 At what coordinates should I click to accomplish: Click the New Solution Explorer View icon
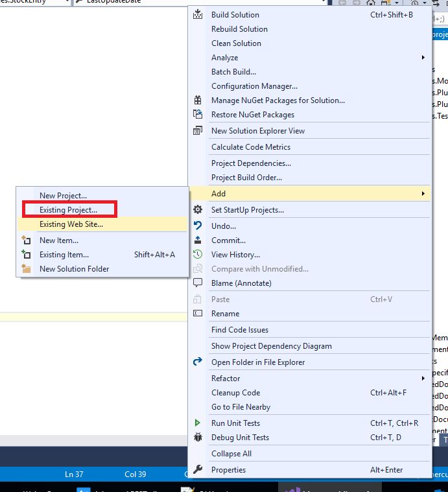tap(198, 130)
